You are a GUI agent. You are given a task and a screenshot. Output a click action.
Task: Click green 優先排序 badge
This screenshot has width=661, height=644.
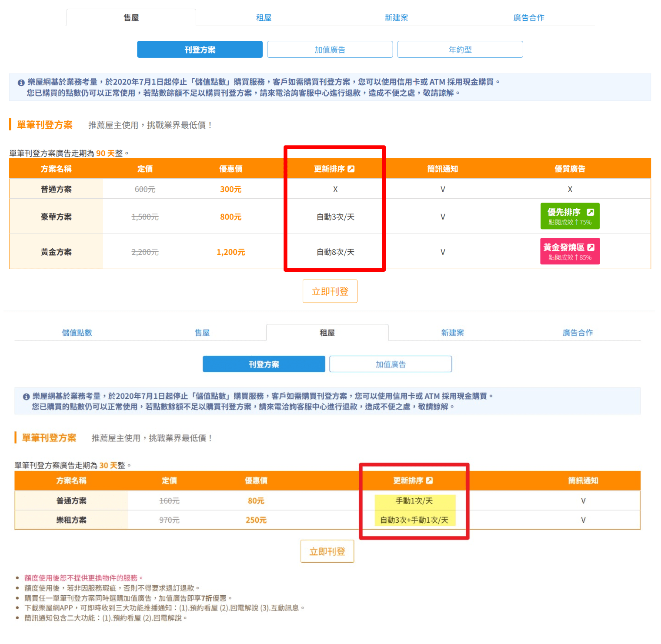pos(570,216)
